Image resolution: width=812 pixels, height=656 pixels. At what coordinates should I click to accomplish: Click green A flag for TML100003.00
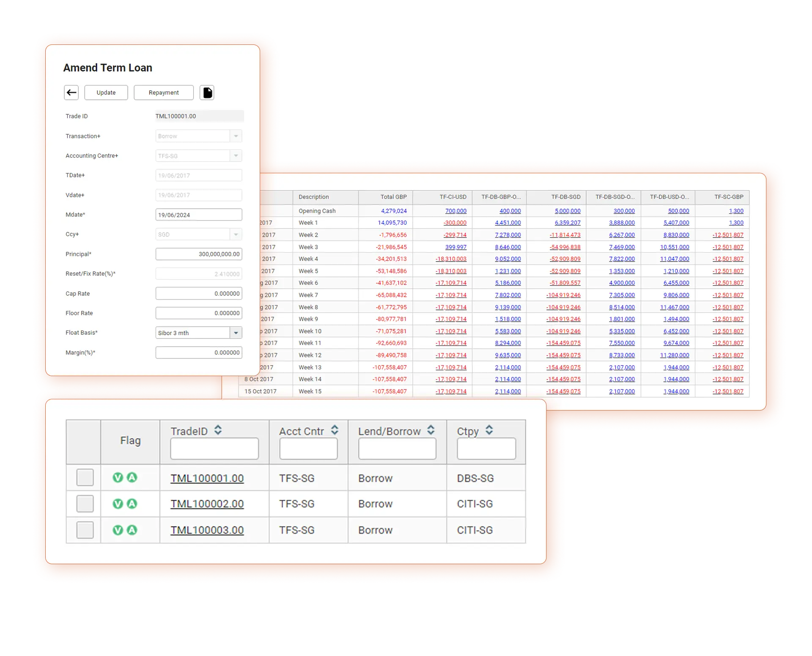point(132,530)
